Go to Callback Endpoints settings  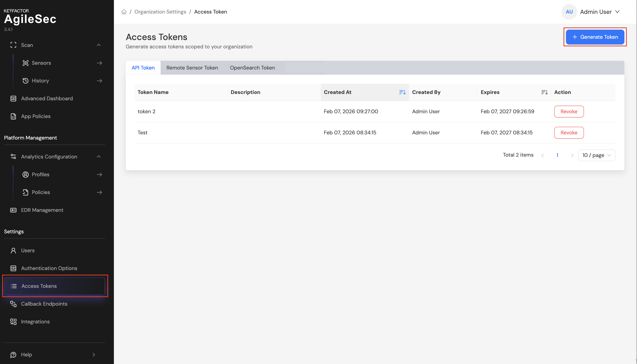point(44,304)
